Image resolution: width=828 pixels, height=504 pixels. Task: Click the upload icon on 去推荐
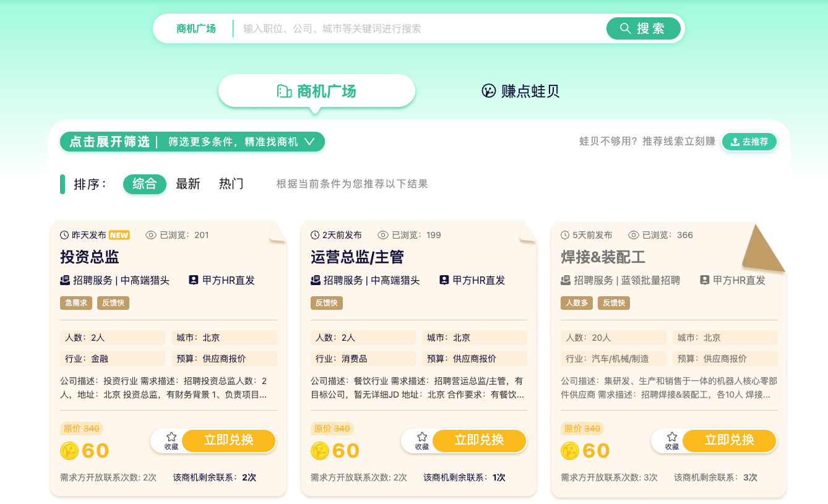735,142
